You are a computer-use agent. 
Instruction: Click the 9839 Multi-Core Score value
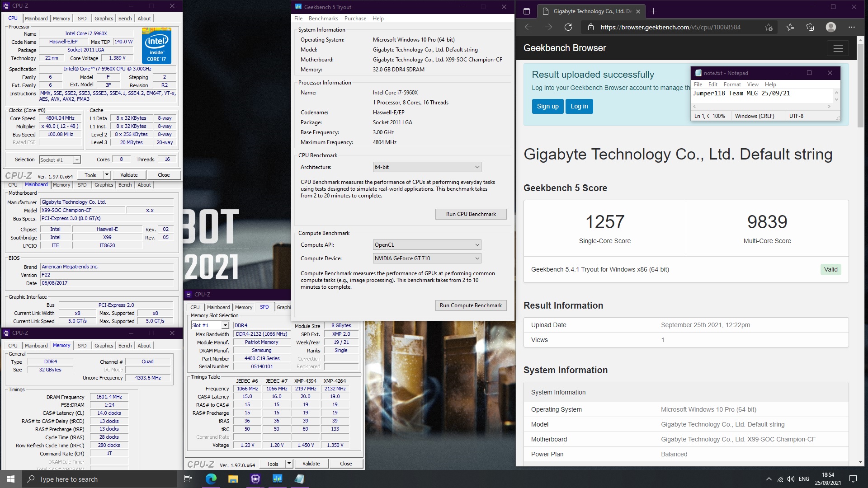pos(767,222)
